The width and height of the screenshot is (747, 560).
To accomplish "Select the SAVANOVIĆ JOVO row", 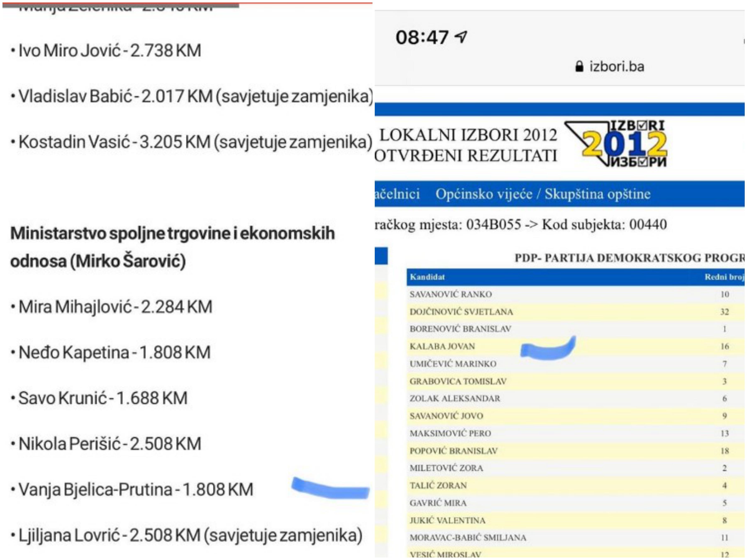I will (576, 416).
